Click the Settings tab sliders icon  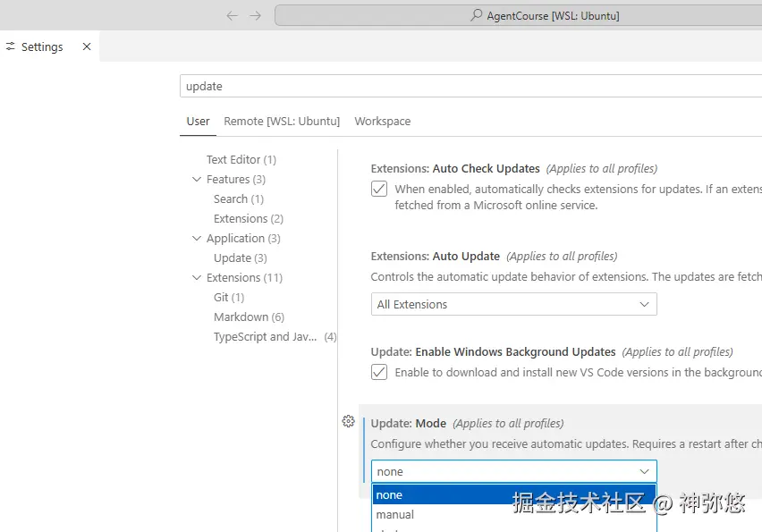[10, 46]
